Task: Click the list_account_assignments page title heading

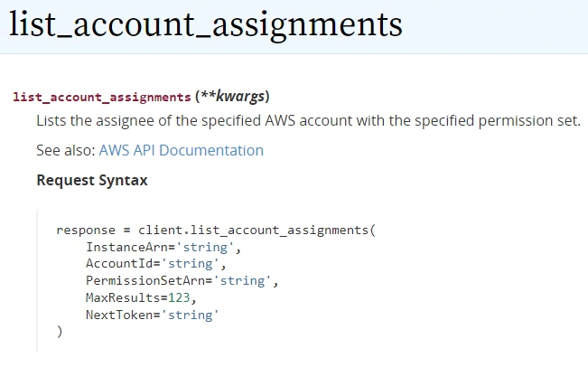Action: 206,24
